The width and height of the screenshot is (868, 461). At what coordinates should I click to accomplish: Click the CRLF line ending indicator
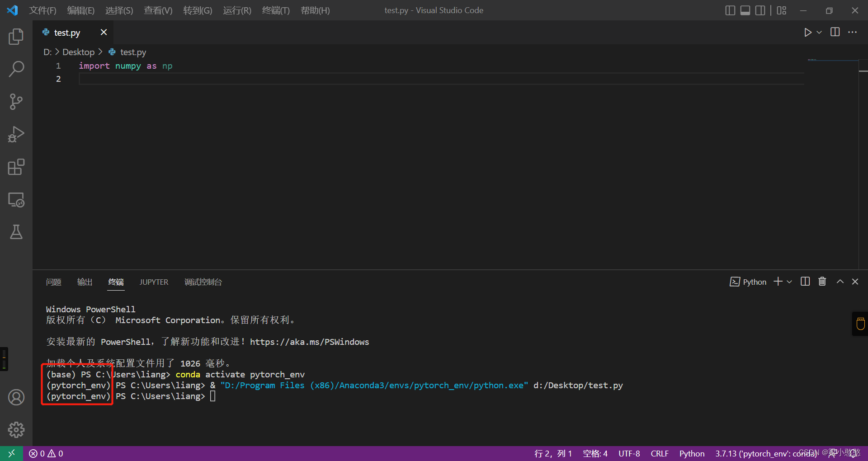pyautogui.click(x=659, y=453)
